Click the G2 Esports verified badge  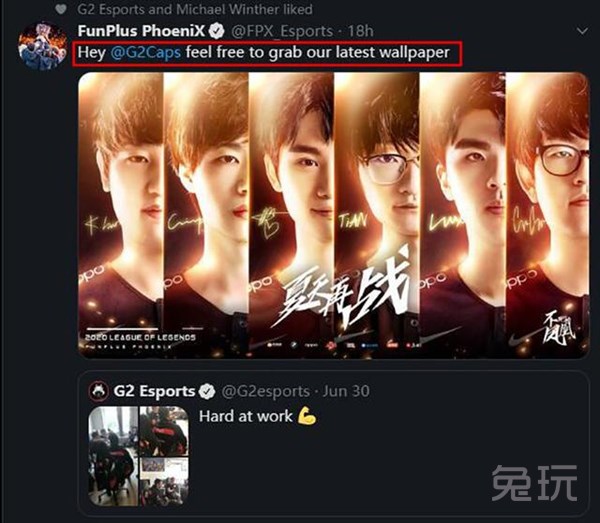coord(207,391)
